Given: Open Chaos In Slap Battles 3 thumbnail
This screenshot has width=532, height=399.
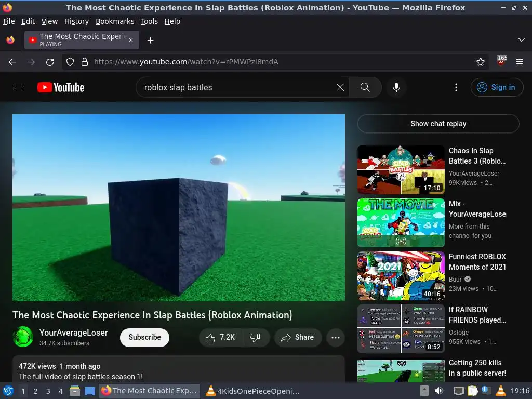Looking at the screenshot, I should [401, 170].
